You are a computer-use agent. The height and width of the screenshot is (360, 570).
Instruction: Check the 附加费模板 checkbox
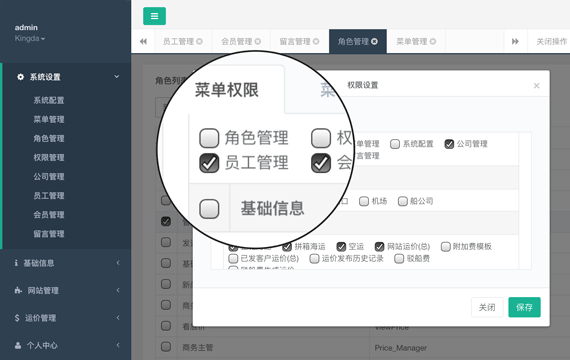[x=445, y=247]
